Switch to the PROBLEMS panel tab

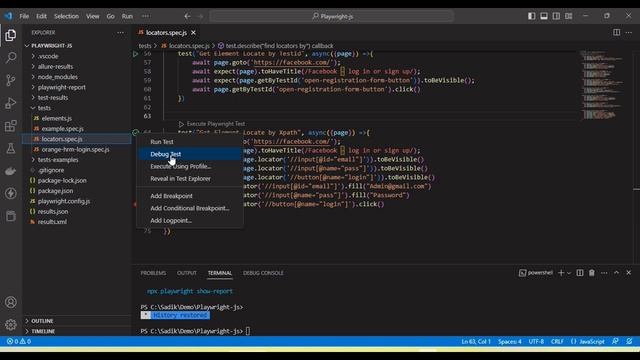coord(153,273)
